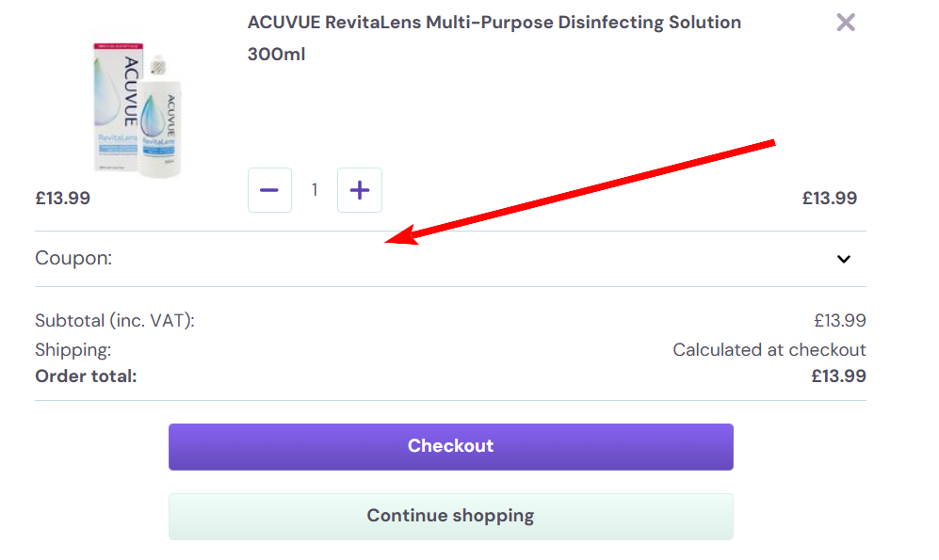The height and width of the screenshot is (560, 939).
Task: Open the Coupon code entry area
Action: click(x=449, y=258)
